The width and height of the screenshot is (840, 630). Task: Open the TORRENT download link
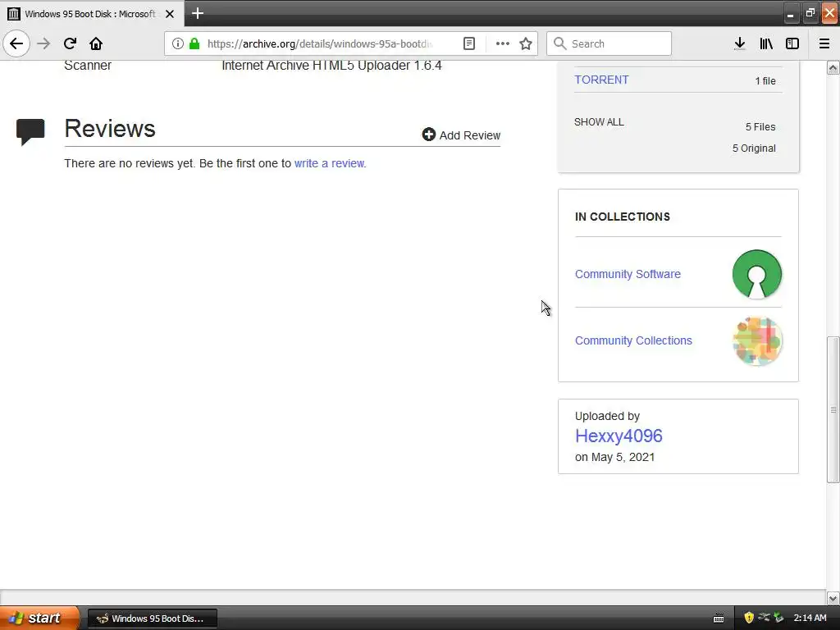click(x=601, y=80)
